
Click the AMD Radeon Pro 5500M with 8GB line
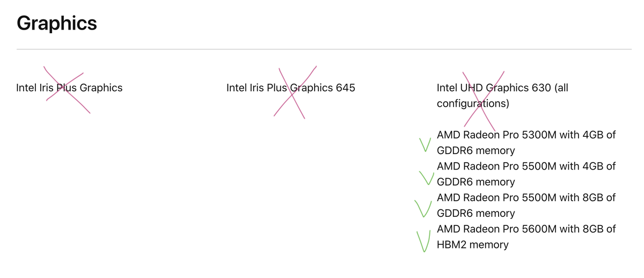(x=526, y=197)
